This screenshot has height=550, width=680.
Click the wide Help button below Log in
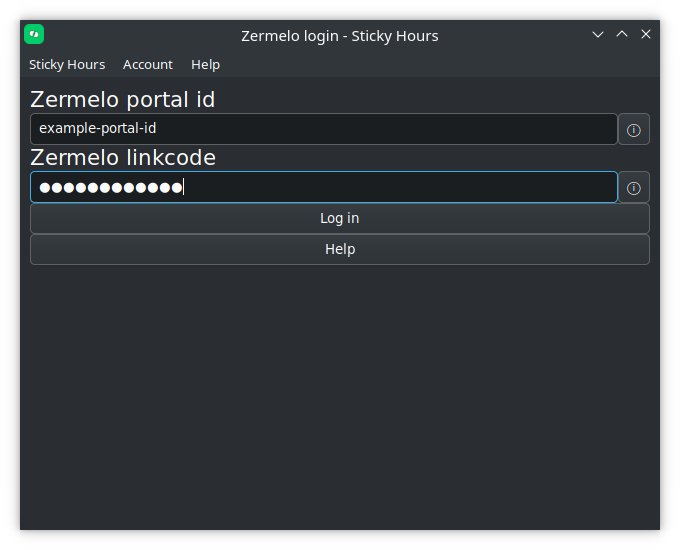pyautogui.click(x=340, y=249)
